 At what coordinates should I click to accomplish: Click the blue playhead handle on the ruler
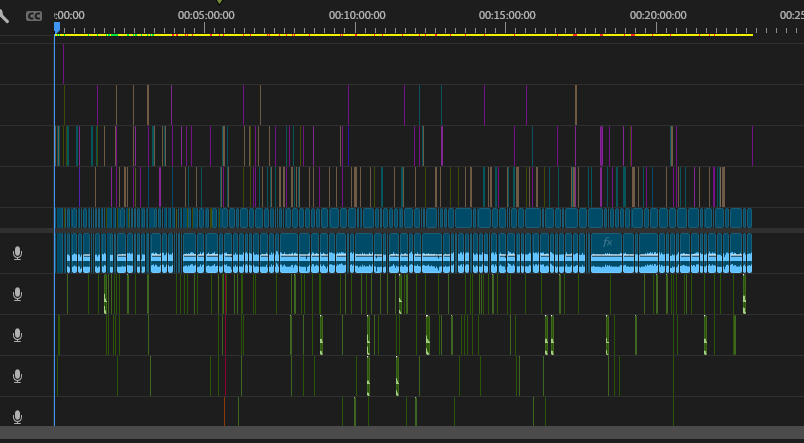(x=57, y=27)
